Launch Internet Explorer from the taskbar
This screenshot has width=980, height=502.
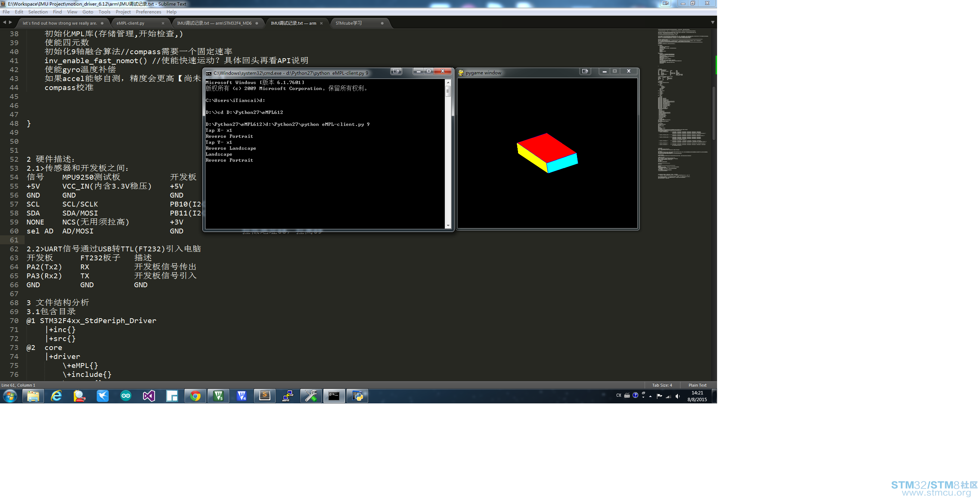56,396
